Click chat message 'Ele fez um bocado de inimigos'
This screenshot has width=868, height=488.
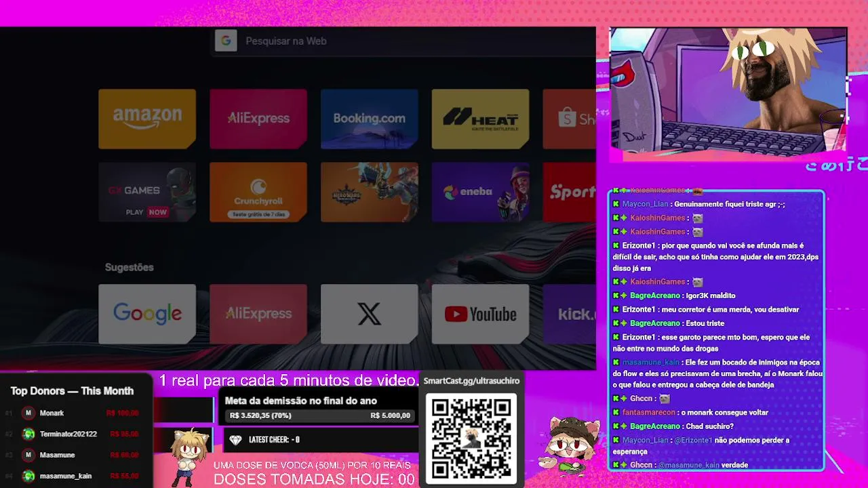(x=717, y=373)
